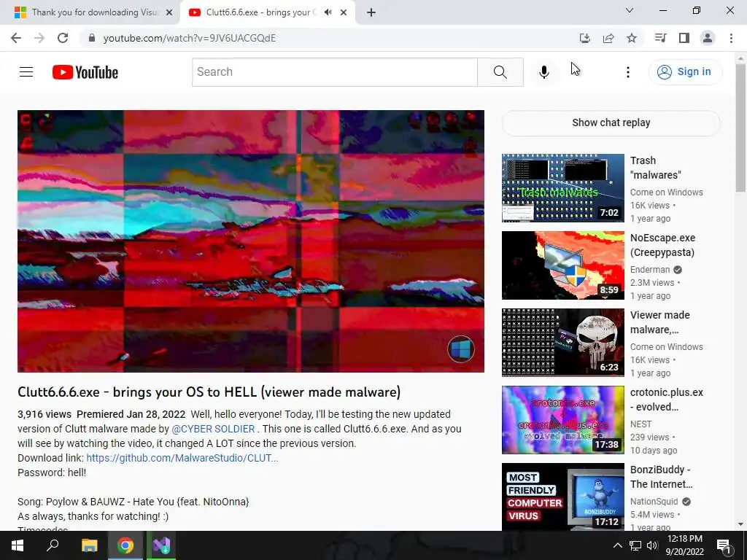Open the volume tray icon

point(651,545)
